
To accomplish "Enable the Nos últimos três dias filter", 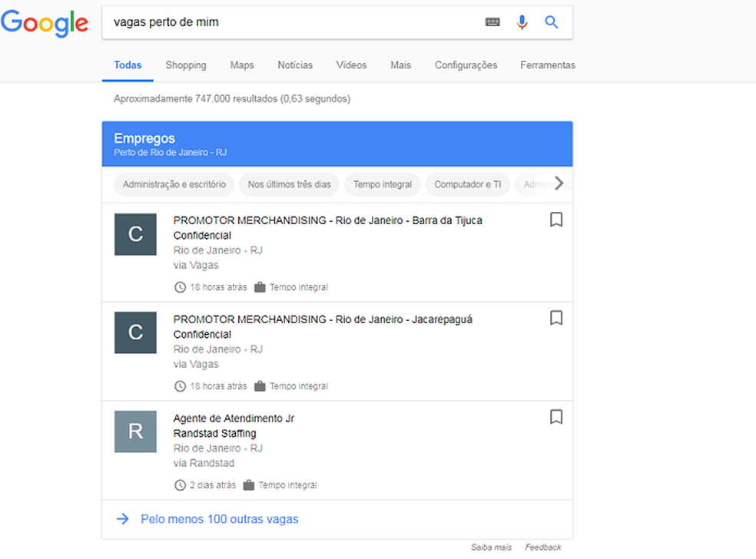I will coord(289,184).
